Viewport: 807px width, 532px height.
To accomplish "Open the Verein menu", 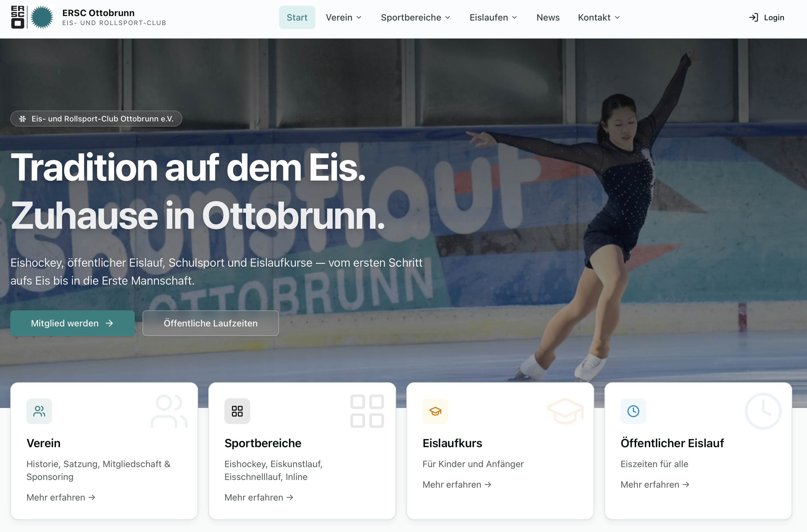I will pos(344,17).
